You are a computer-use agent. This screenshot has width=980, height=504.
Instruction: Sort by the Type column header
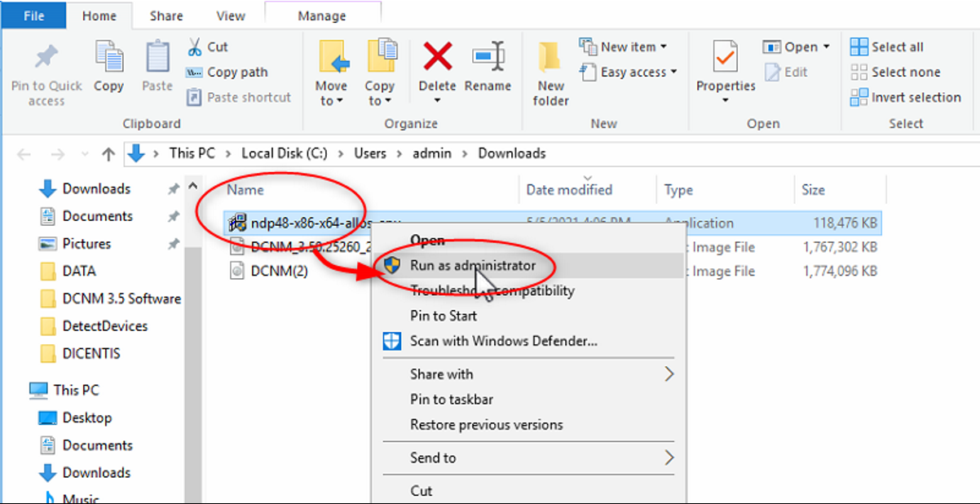pyautogui.click(x=678, y=190)
